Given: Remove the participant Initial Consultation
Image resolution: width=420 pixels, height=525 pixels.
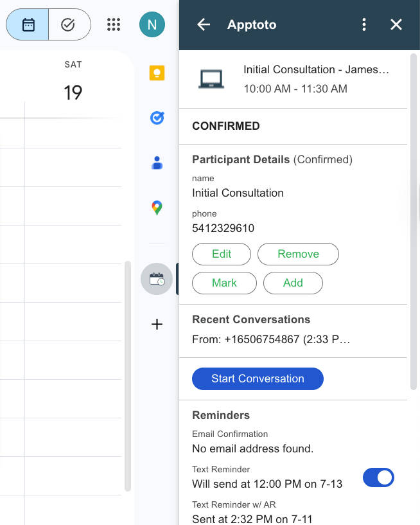Looking at the screenshot, I should (x=298, y=254).
